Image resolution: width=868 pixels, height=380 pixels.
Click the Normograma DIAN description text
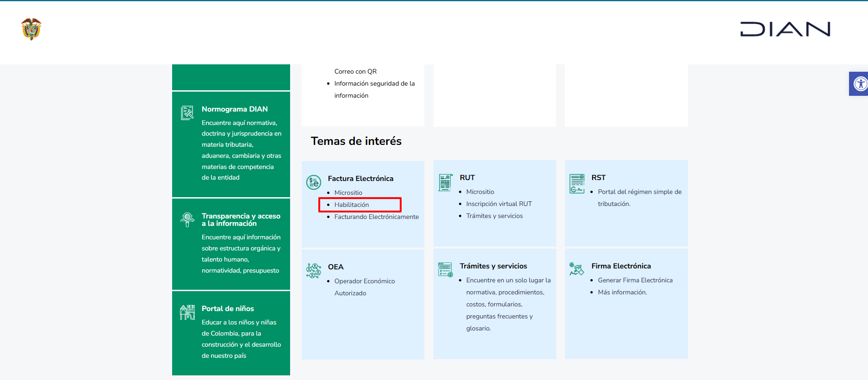242,150
